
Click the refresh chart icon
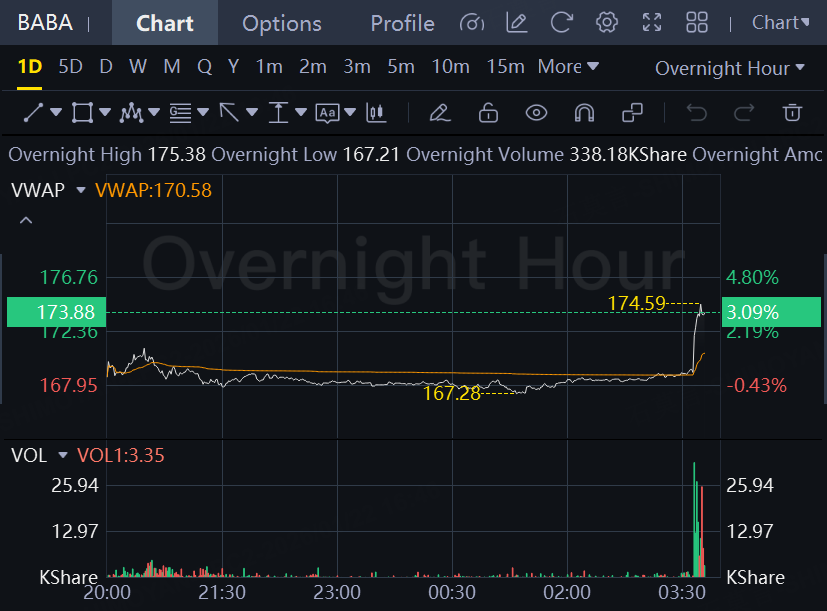(562, 22)
